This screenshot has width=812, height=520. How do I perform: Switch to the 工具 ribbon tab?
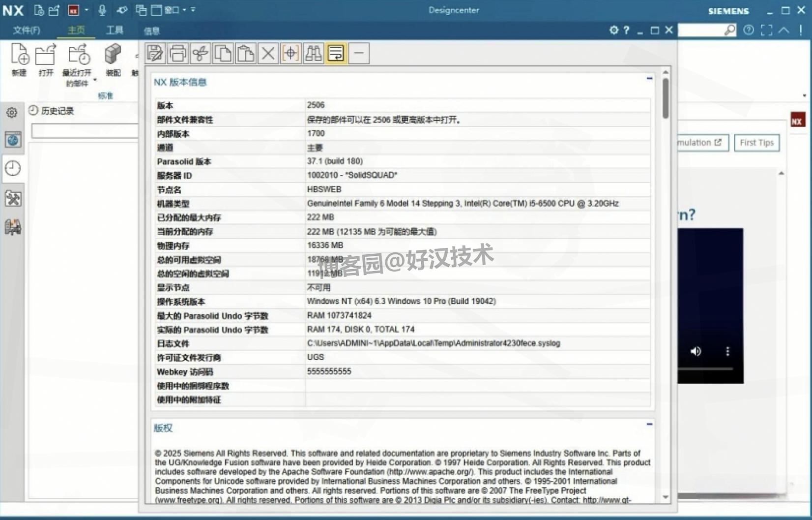click(x=115, y=30)
